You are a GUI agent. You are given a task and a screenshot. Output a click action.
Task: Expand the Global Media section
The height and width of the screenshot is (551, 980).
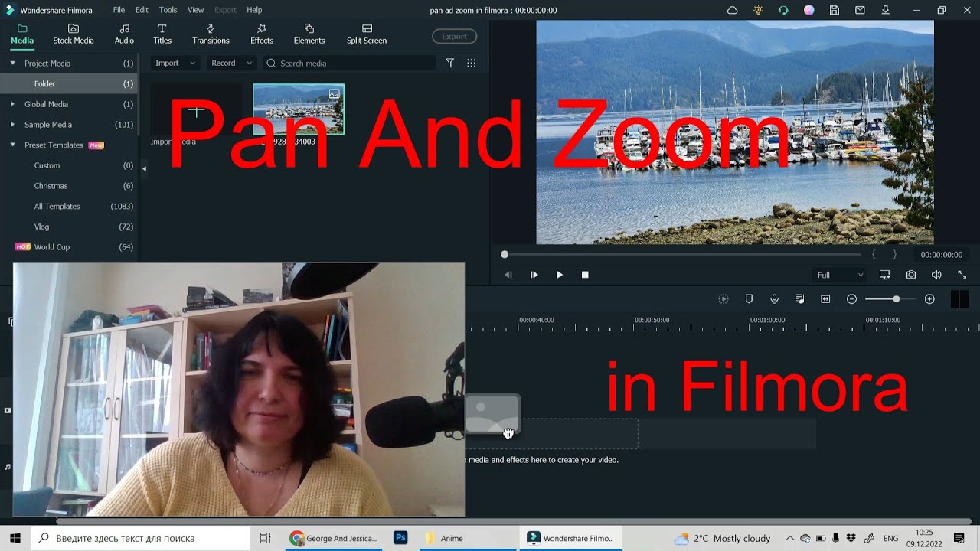point(13,104)
